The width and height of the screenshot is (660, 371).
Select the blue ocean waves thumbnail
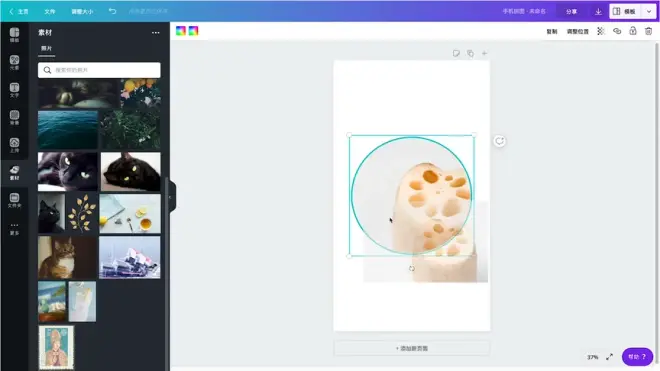[x=68, y=130]
